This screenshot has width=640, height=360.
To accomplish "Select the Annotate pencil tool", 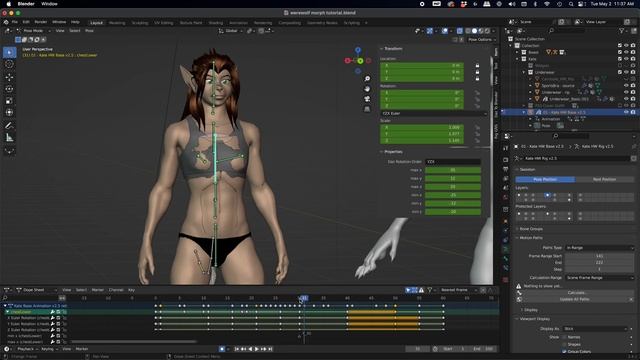I will 9,126.
